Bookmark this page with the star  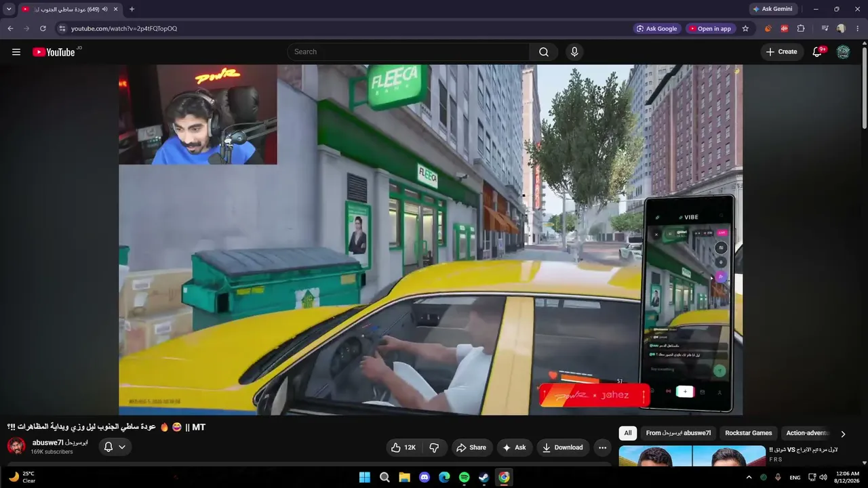click(x=745, y=28)
